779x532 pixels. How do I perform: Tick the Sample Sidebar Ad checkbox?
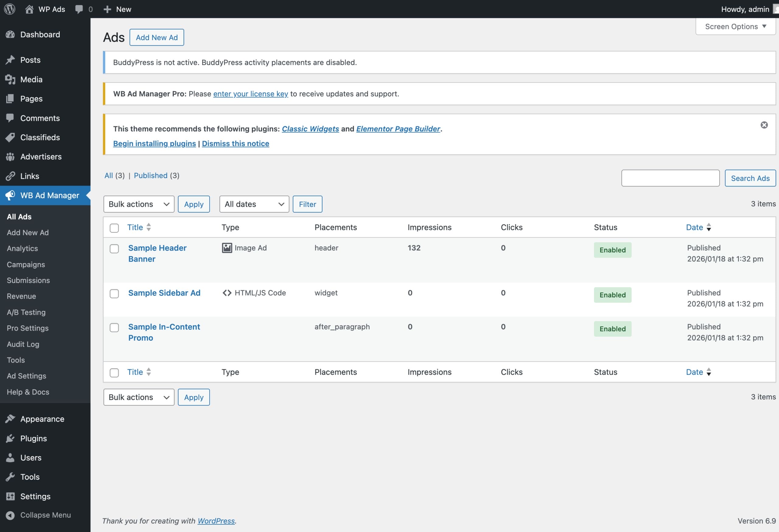114,294
